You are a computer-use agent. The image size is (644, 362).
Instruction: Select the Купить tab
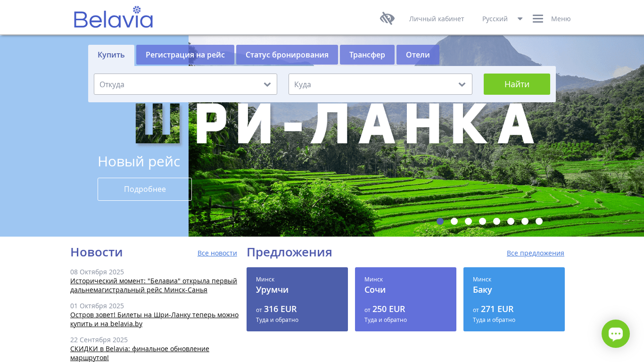pos(111,55)
